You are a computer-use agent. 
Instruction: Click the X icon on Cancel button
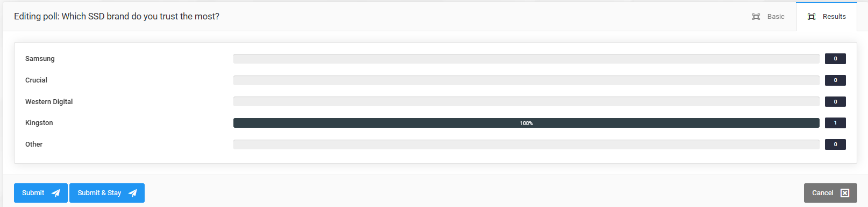(845, 193)
